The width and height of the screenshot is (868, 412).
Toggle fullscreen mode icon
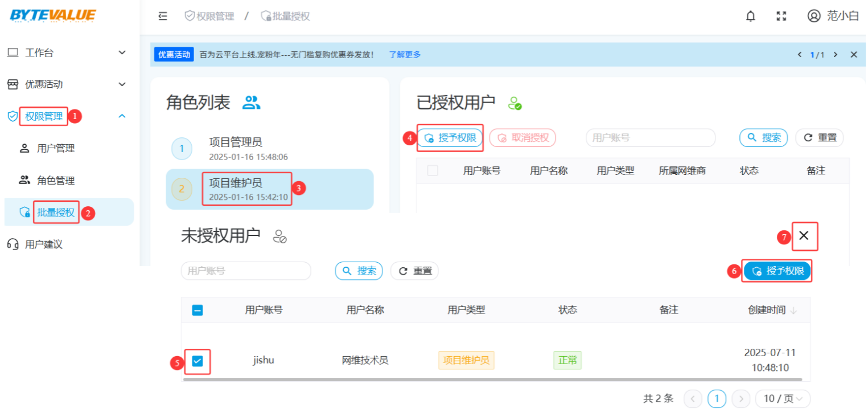click(x=781, y=16)
